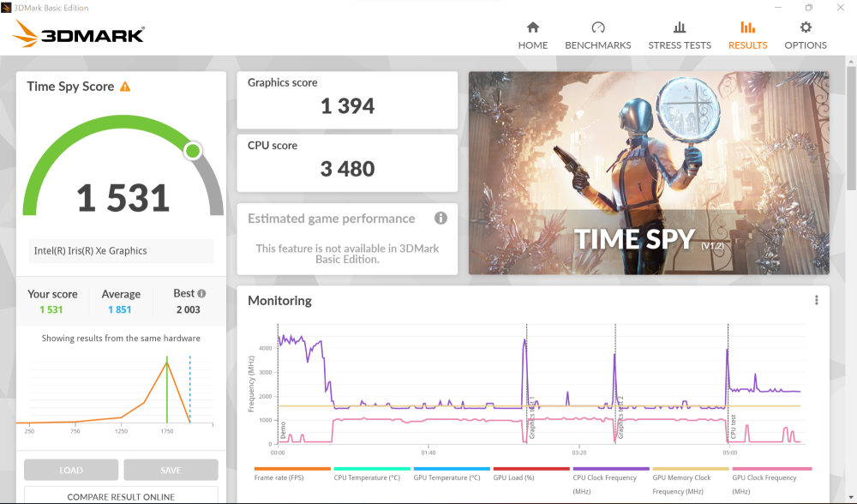Image resolution: width=857 pixels, height=504 pixels.
Task: Click the score distribution chart peak
Action: click(167, 362)
